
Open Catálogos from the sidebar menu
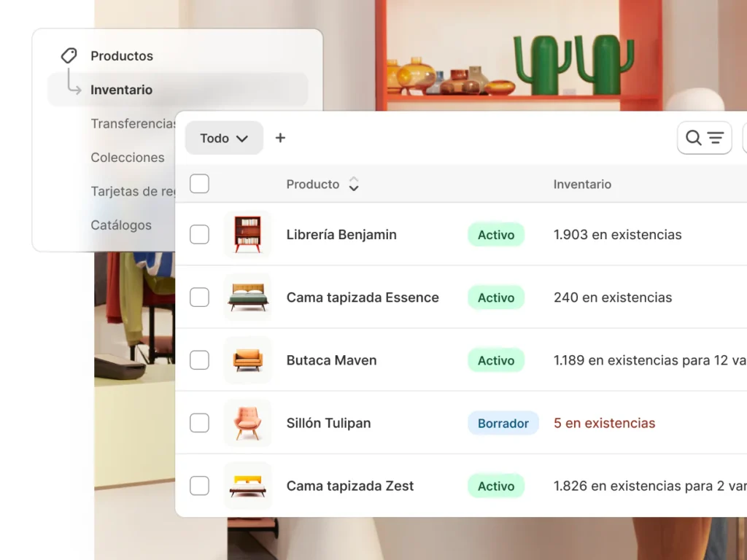pos(121,225)
